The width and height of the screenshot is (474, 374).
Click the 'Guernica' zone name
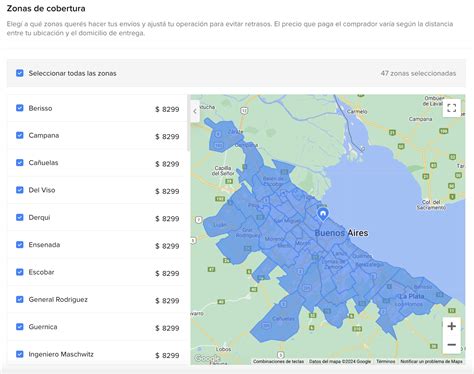(x=43, y=327)
